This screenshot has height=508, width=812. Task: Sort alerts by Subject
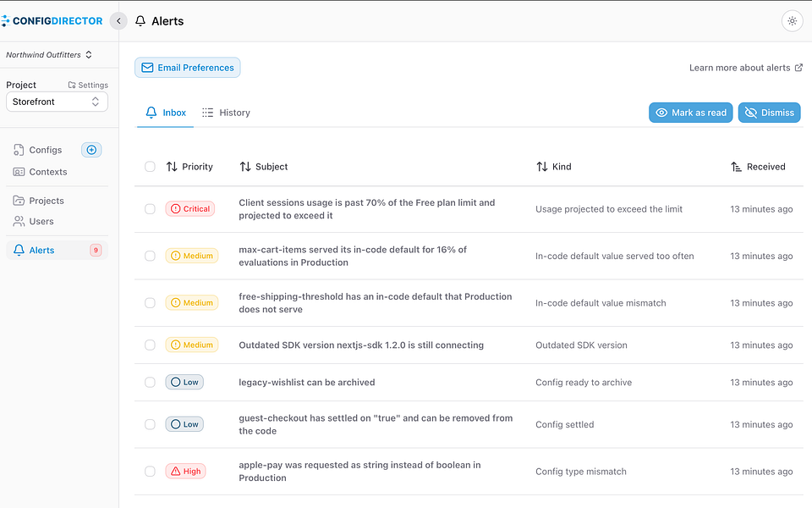point(264,167)
